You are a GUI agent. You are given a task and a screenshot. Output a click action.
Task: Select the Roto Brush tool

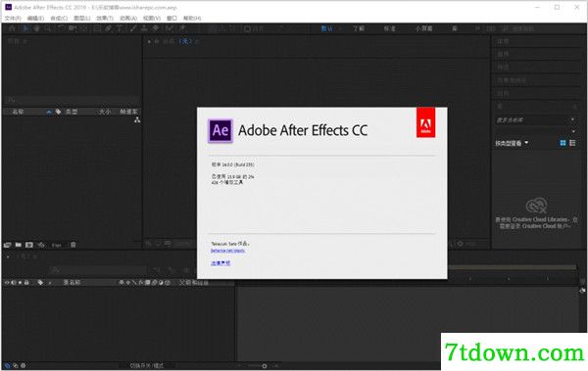pyautogui.click(x=170, y=28)
